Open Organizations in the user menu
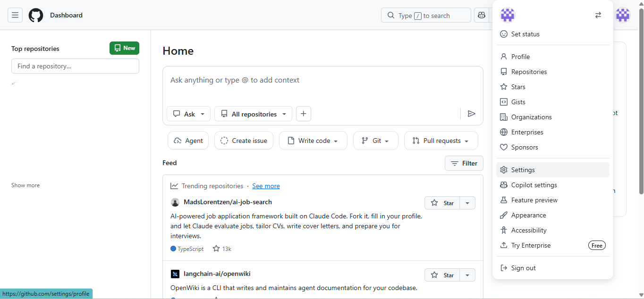The height and width of the screenshot is (299, 644). pyautogui.click(x=553, y=117)
